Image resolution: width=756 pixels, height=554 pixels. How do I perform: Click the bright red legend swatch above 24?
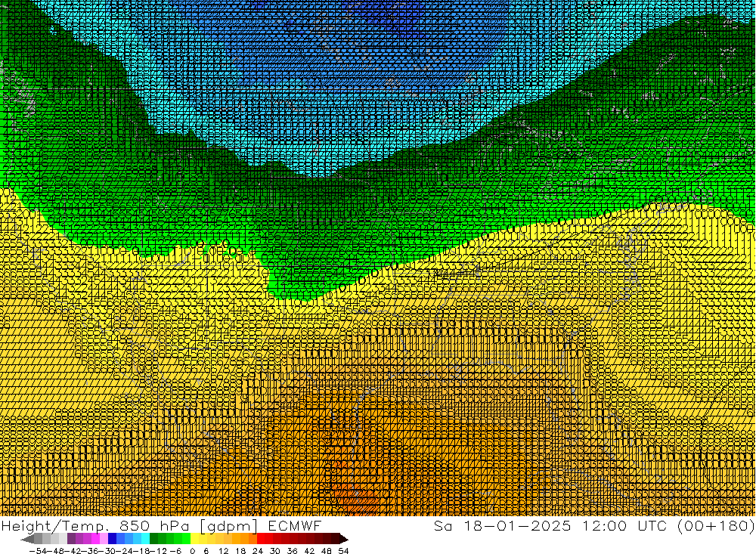pyautogui.click(x=261, y=539)
